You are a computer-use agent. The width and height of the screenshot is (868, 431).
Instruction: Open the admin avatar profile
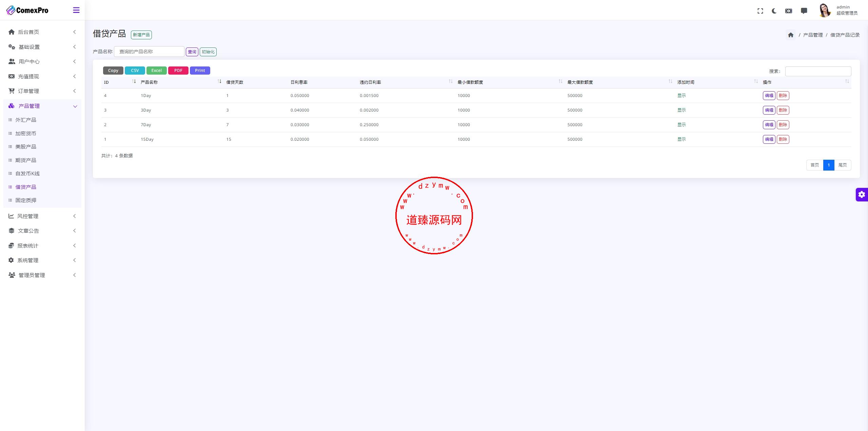[825, 10]
